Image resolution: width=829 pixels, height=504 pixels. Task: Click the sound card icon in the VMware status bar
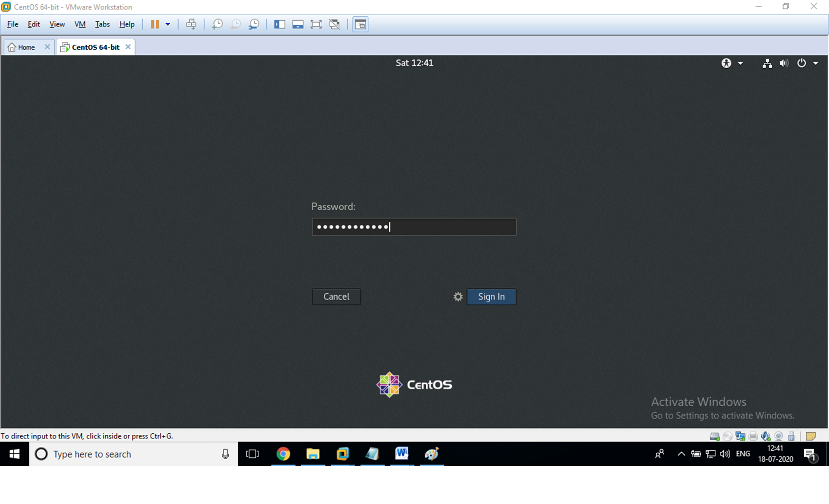coord(766,436)
